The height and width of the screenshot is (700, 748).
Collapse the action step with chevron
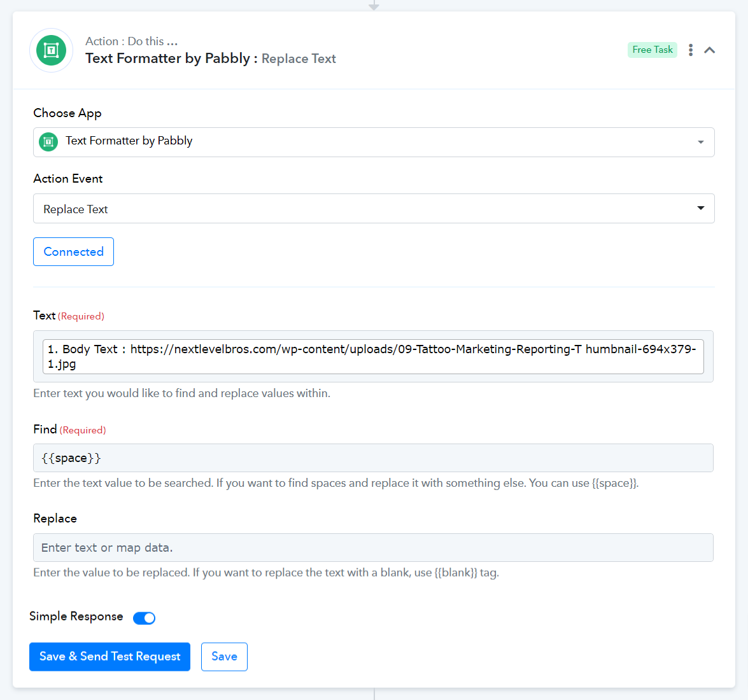(x=709, y=50)
